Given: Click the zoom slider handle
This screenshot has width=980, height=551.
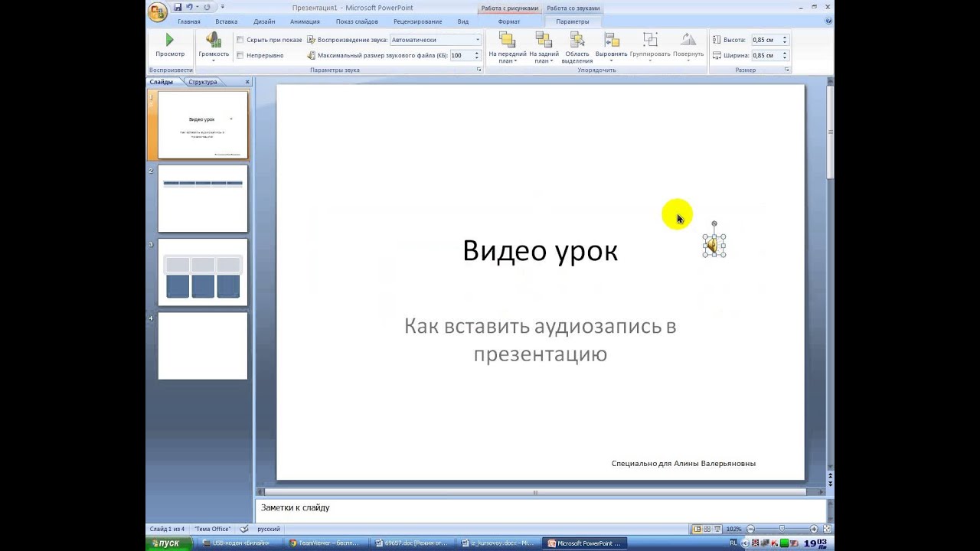Looking at the screenshot, I should click(782, 529).
